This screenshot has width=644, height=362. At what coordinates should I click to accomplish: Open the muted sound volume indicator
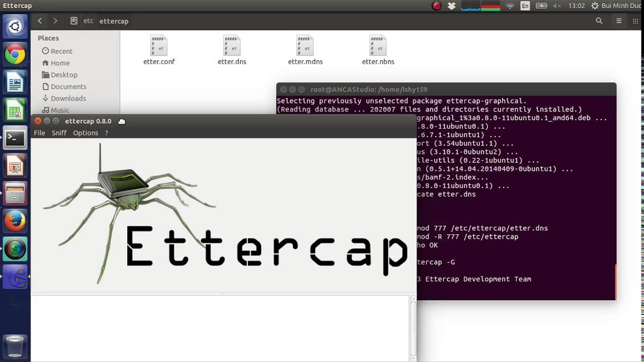coord(557,6)
